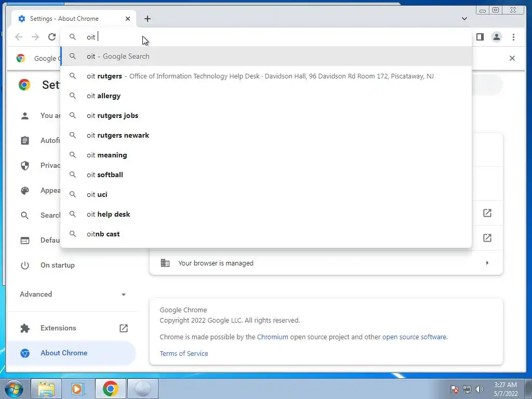Image resolution: width=532 pixels, height=399 pixels.
Task: Pick the 'oitnb cast' suggestion
Action: coord(266,234)
